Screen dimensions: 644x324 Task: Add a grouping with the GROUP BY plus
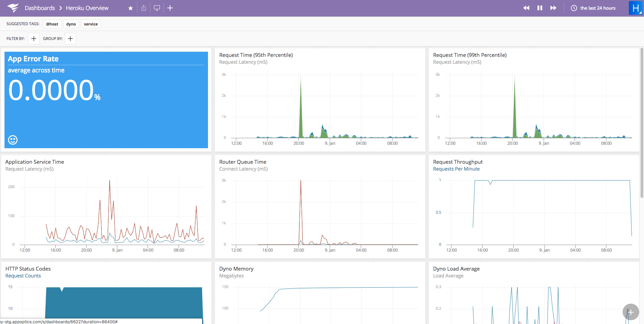coord(70,38)
